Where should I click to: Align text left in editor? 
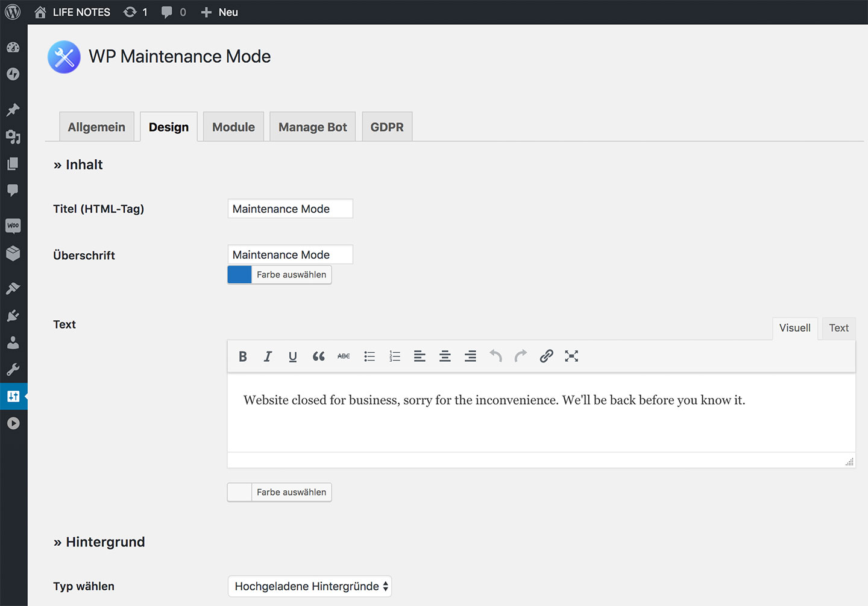pos(420,356)
